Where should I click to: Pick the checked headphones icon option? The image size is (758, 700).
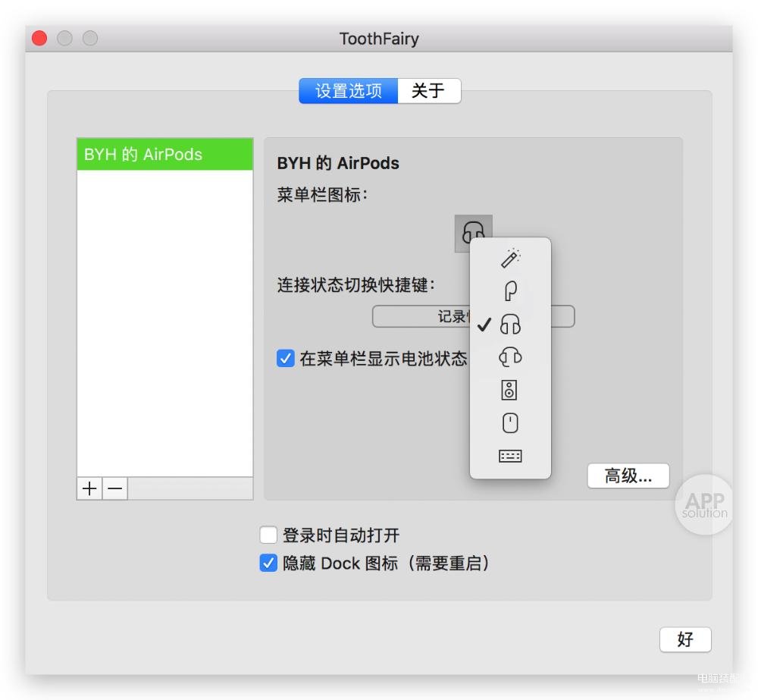[x=510, y=324]
